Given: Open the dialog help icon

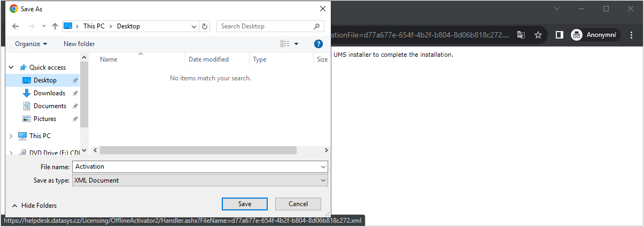Looking at the screenshot, I should tap(319, 44).
